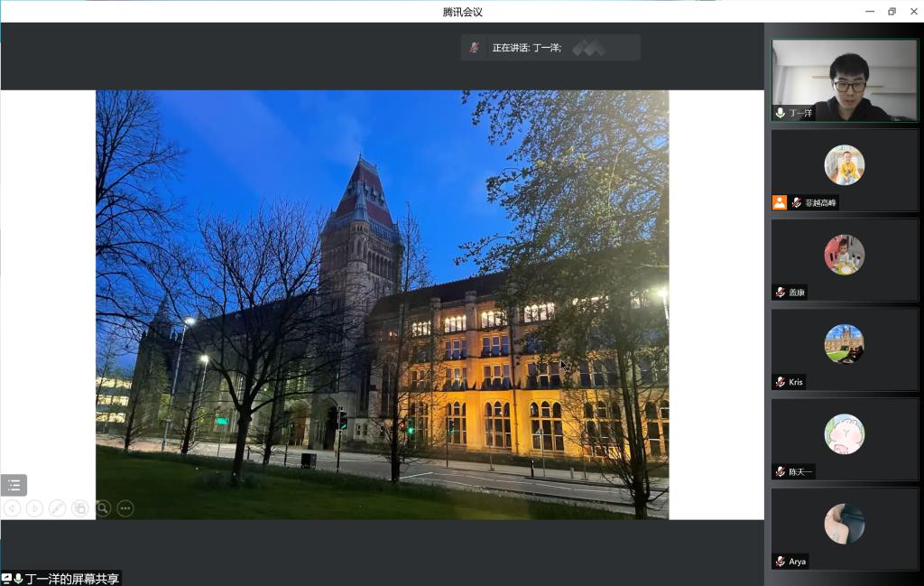The height and width of the screenshot is (586, 924).
Task: Select 丁一洋's video thumbnail
Action: click(x=844, y=79)
